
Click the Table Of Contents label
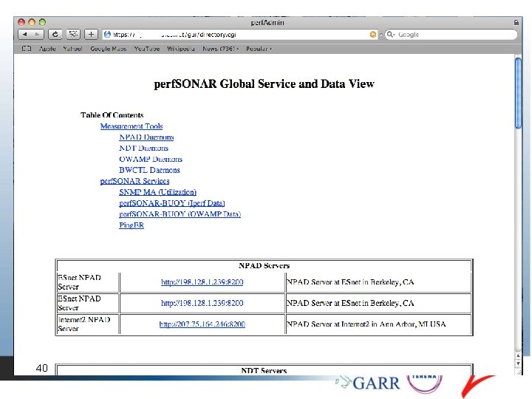[x=112, y=115]
